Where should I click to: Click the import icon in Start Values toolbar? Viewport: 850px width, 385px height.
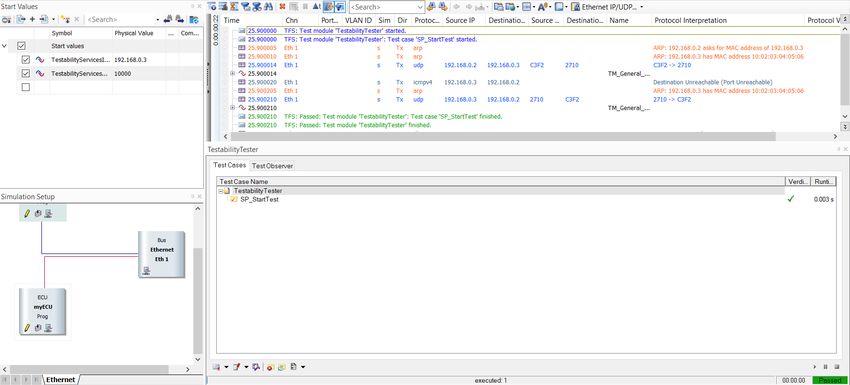point(43,20)
